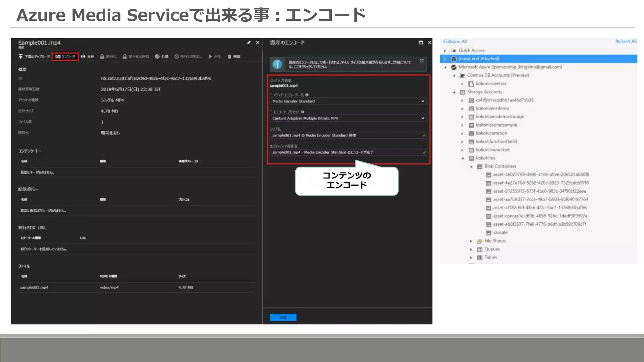The height and width of the screenshot is (362, 644).
Task: Click icon of asset-91255913-675f-4bc6 container
Action: tap(488, 191)
